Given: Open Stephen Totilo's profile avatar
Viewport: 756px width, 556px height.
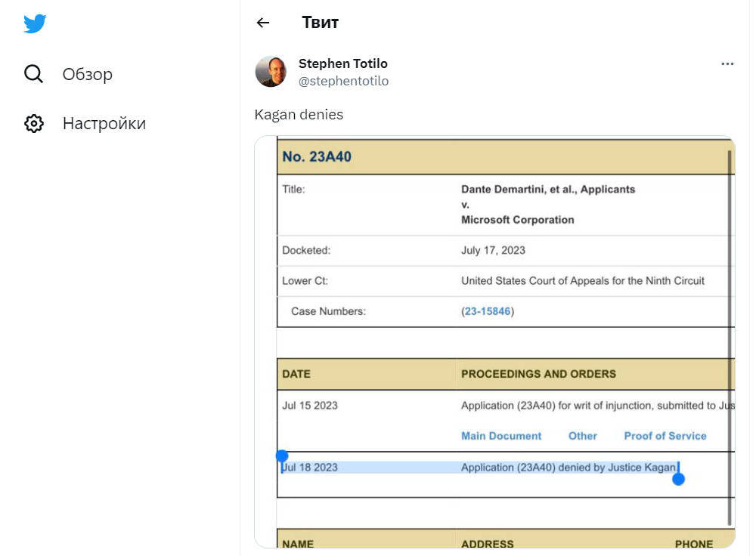Looking at the screenshot, I should [x=271, y=72].
